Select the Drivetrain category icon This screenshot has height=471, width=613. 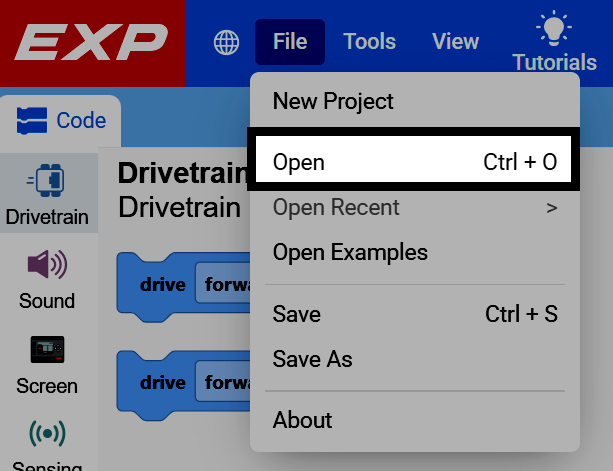pos(47,180)
